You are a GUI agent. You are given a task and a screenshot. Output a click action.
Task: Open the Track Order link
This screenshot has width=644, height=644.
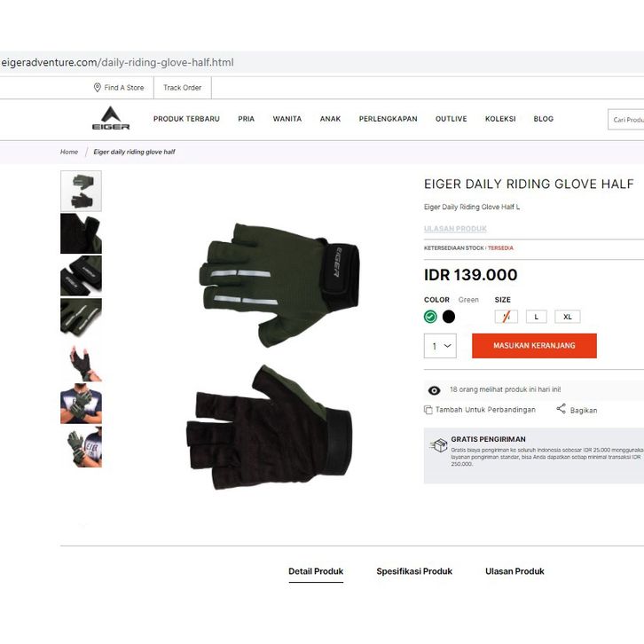[183, 88]
